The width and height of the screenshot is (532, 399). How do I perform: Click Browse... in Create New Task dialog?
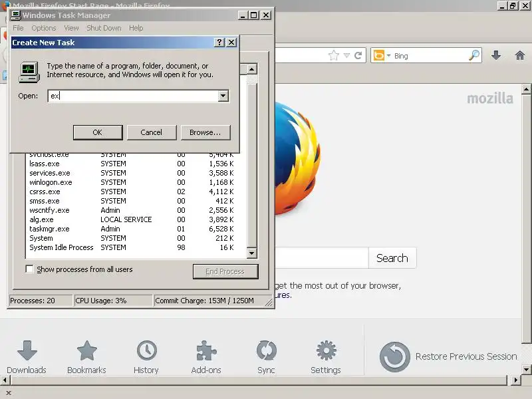[205, 132]
